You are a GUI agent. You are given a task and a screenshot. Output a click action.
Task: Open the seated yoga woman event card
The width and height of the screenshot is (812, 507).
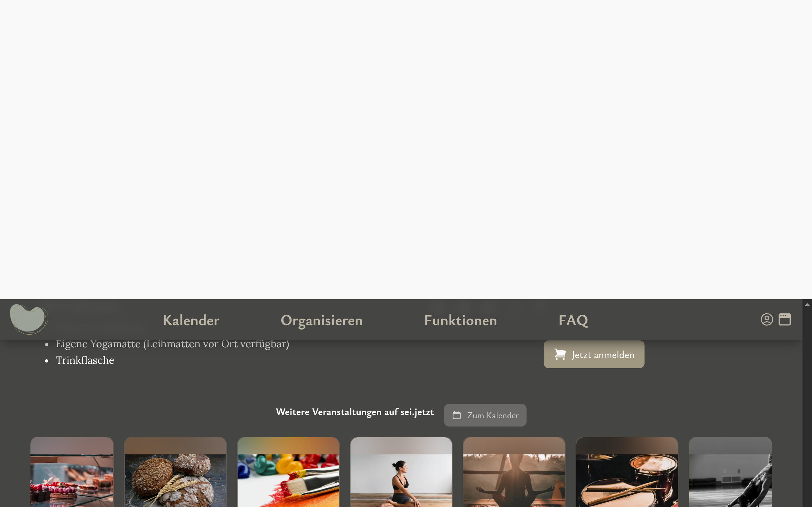pyautogui.click(x=401, y=472)
